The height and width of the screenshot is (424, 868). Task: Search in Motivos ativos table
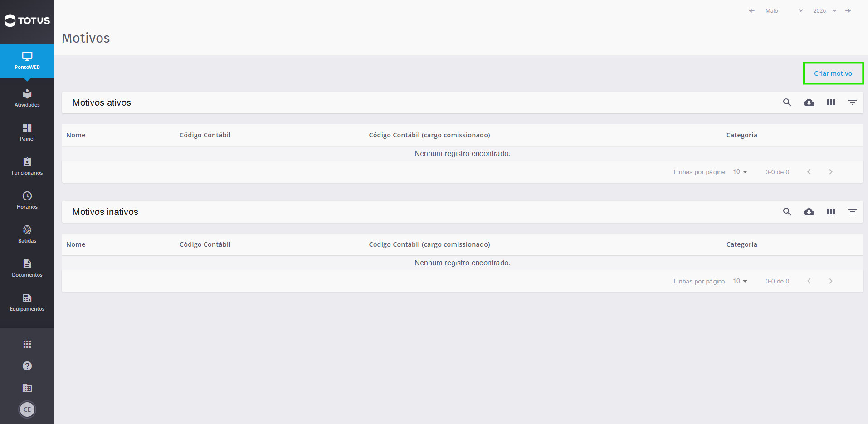tap(787, 102)
